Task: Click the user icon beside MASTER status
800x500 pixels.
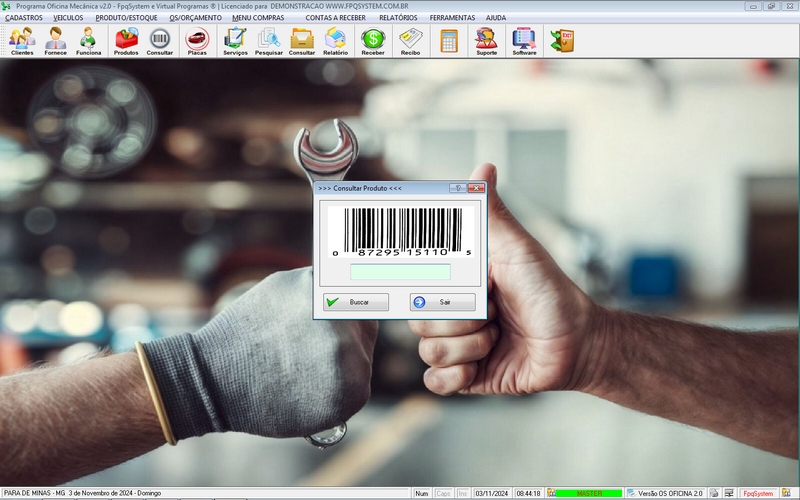Action: coord(551,493)
